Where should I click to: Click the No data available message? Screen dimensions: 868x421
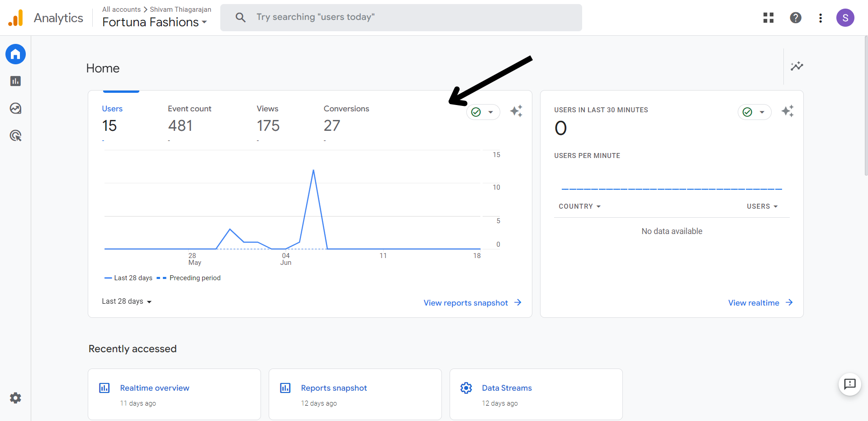672,231
